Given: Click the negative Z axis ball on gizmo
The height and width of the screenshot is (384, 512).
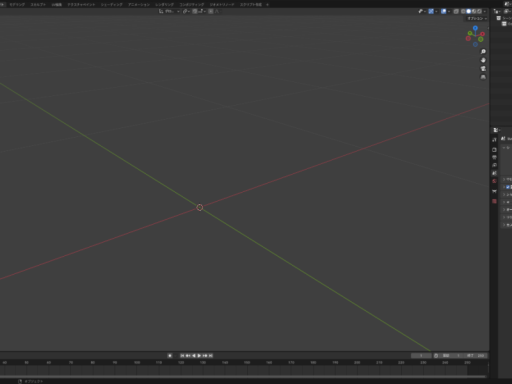Looking at the screenshot, I should click(475, 44).
